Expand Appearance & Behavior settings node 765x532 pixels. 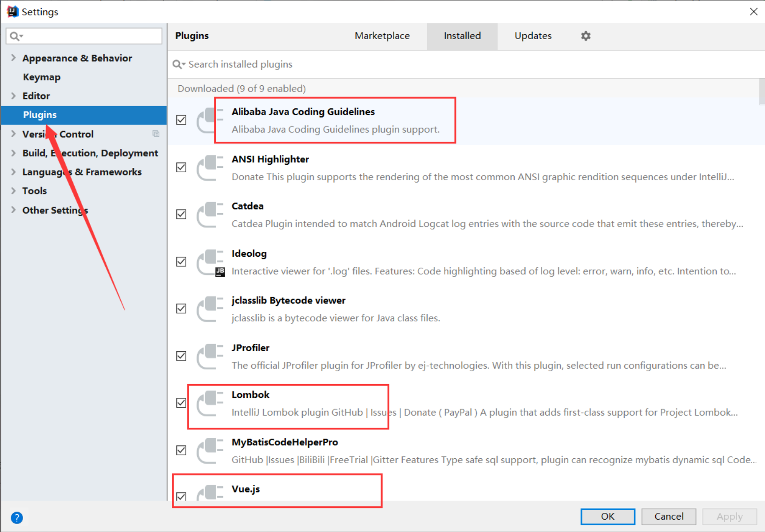point(13,58)
